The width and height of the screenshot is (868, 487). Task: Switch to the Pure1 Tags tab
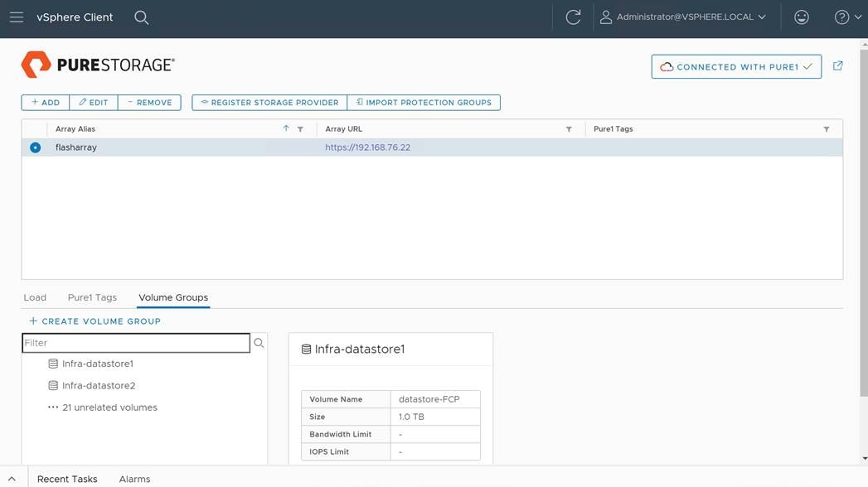click(x=93, y=297)
